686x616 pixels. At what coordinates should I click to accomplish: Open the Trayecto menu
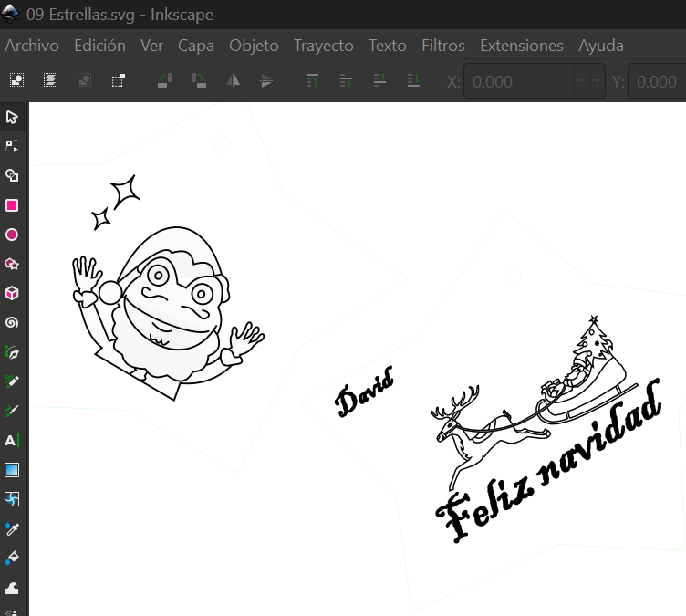pos(323,46)
